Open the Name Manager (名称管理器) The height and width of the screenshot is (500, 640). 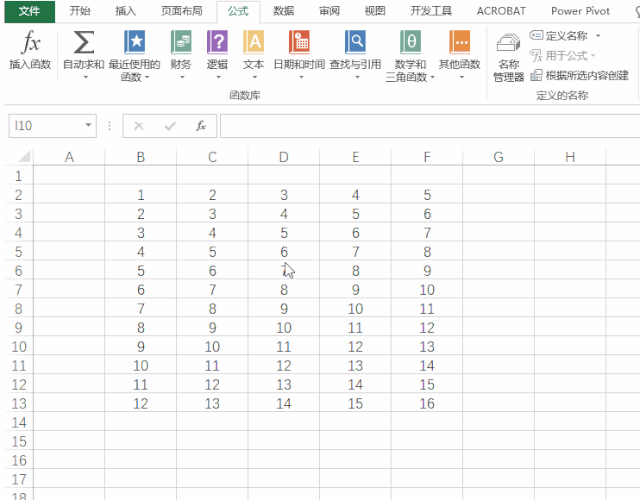pos(508,57)
